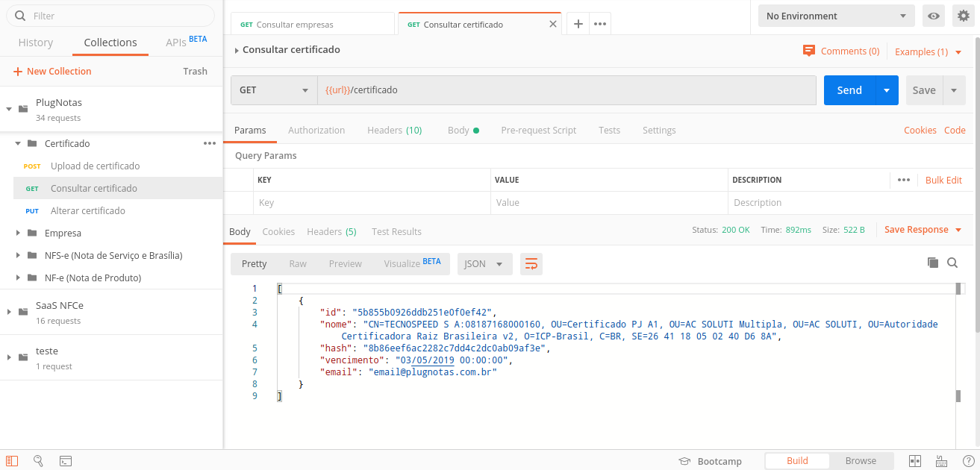This screenshot has height=470, width=980.
Task: Click the teste collection folder icon
Action: coord(23,357)
